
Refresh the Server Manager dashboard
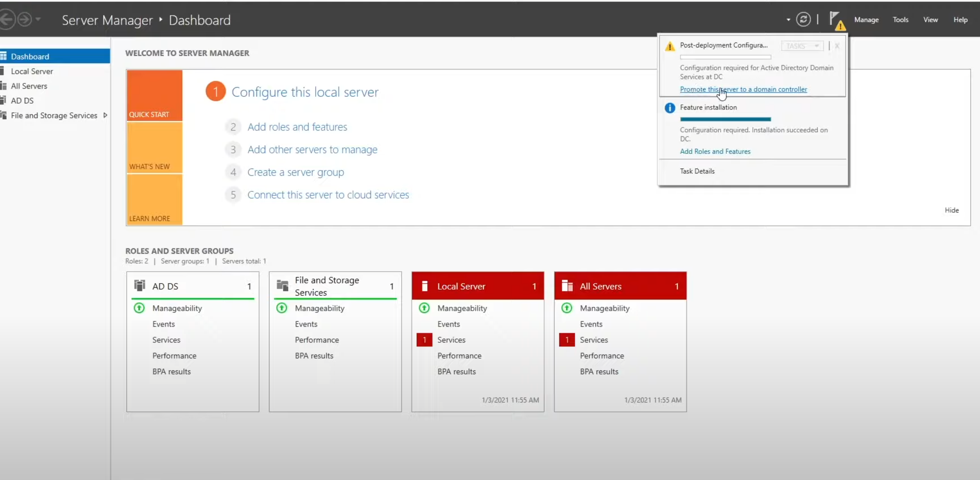click(x=803, y=20)
